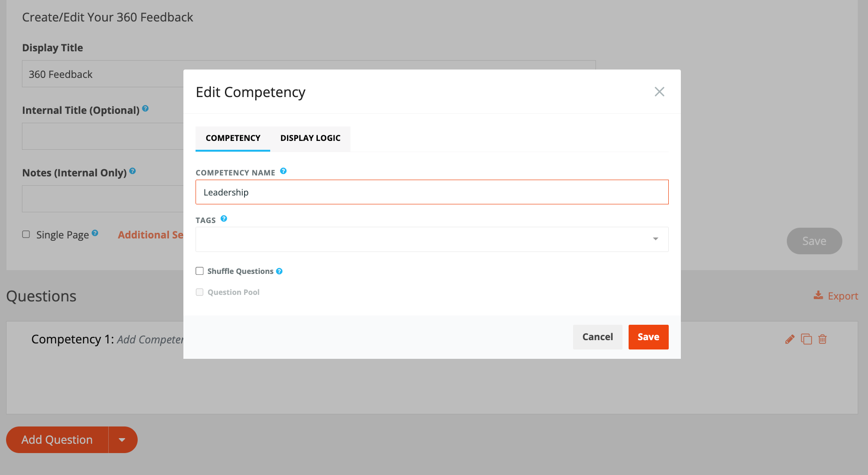Image resolution: width=868 pixels, height=475 pixels.
Task: Click the trash delete icon for Competency 1
Action: pyautogui.click(x=823, y=339)
